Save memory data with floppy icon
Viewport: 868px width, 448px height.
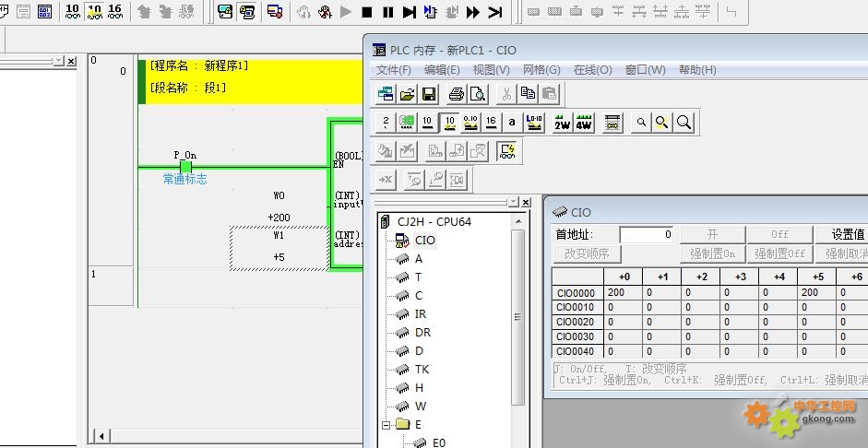[x=429, y=95]
